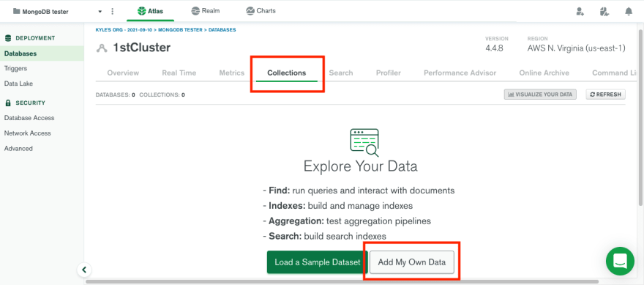
Task: Open Advanced security settings
Action: 18,149
